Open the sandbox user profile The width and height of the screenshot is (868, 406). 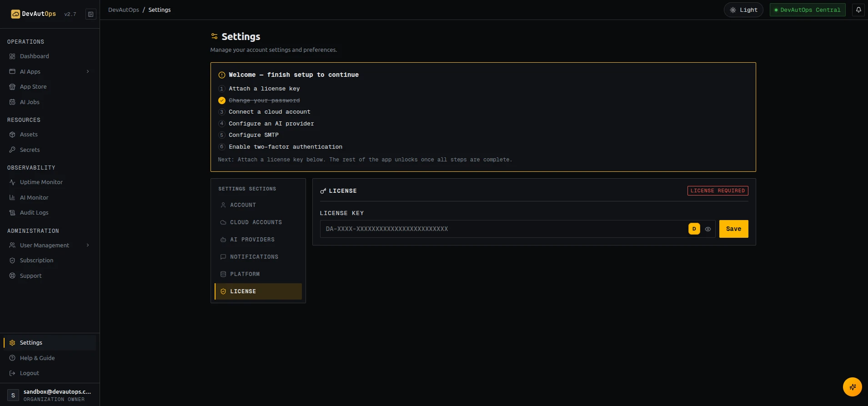pos(50,395)
